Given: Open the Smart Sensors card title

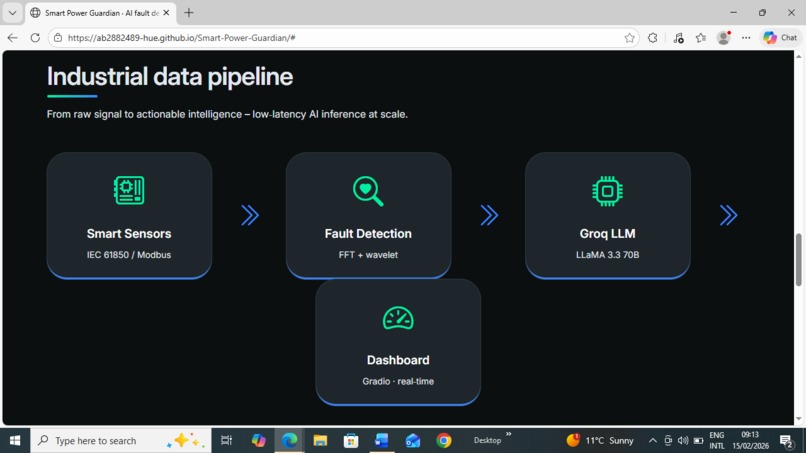Looking at the screenshot, I should pos(129,233).
